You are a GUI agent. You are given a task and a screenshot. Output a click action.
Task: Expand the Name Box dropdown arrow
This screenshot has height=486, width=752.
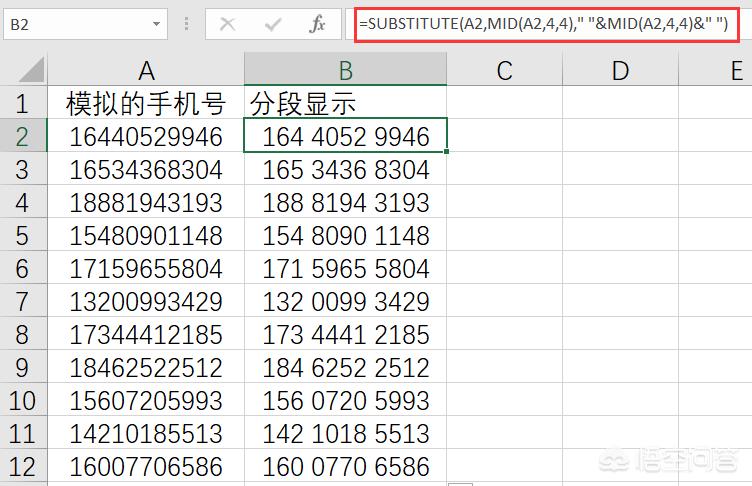tap(156, 24)
